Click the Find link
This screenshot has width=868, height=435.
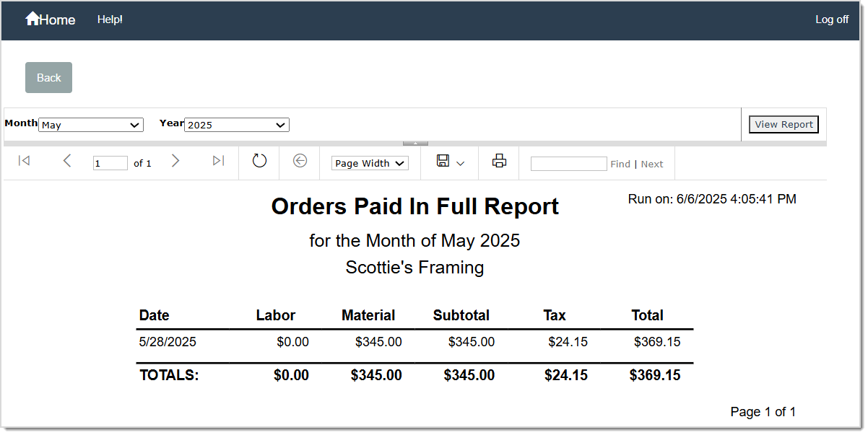620,164
